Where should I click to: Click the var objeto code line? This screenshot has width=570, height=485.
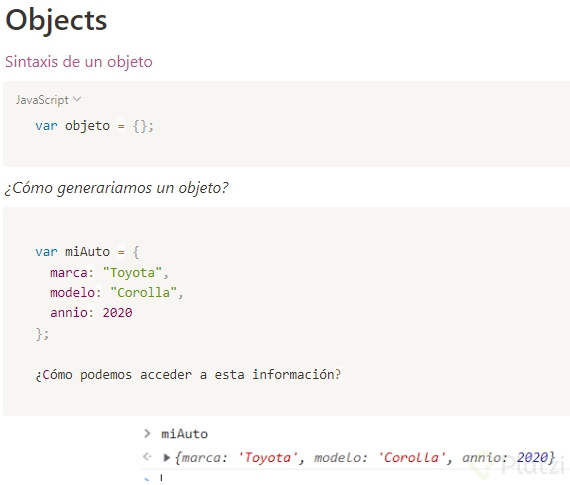click(x=95, y=126)
